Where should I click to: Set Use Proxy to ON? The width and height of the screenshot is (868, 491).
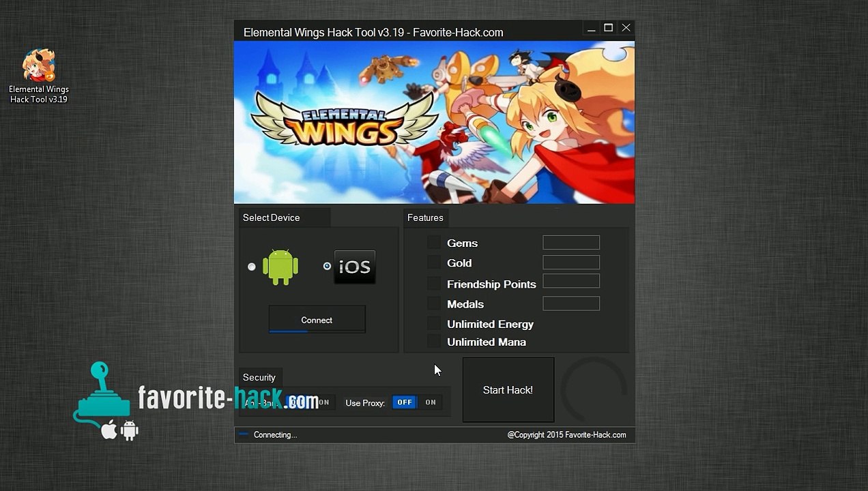point(431,402)
